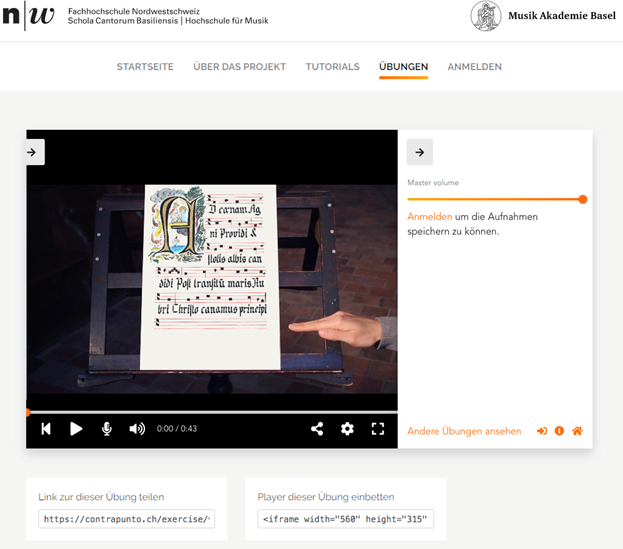The width and height of the screenshot is (623, 549).
Task: Open the ANMELDEN page from navigation
Action: click(474, 67)
